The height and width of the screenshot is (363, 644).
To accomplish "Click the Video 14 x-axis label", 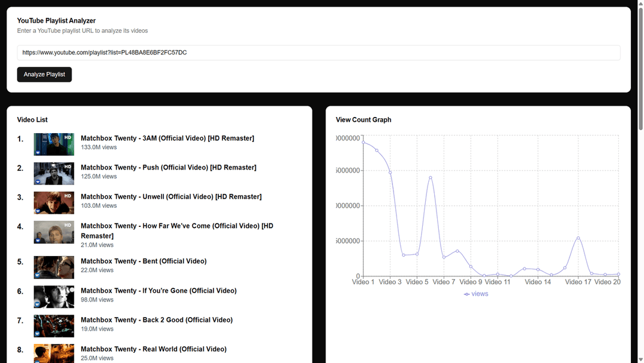I will coord(538,282).
